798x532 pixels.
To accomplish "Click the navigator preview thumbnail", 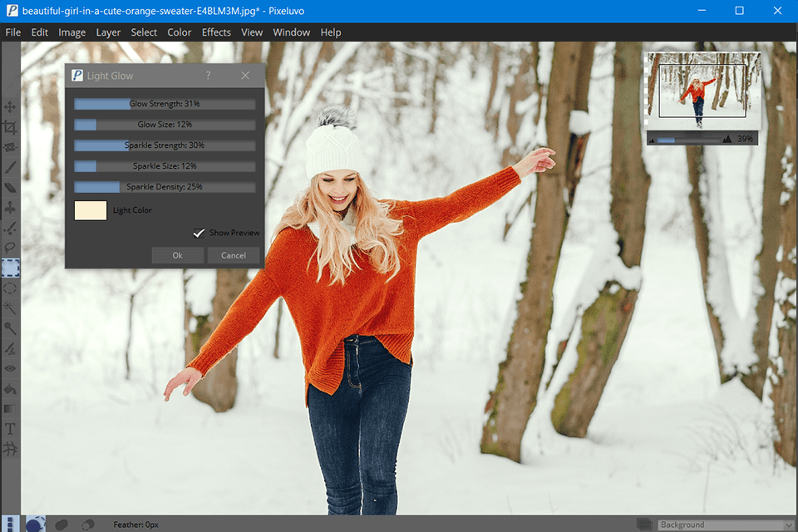I will (702, 91).
